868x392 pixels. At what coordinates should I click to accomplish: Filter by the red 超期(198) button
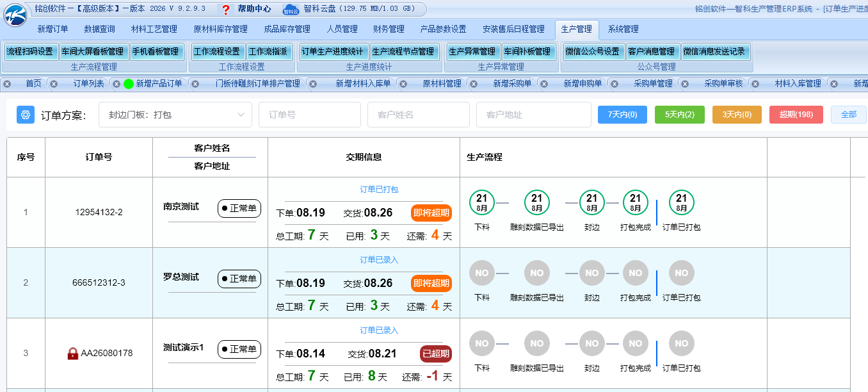click(796, 115)
